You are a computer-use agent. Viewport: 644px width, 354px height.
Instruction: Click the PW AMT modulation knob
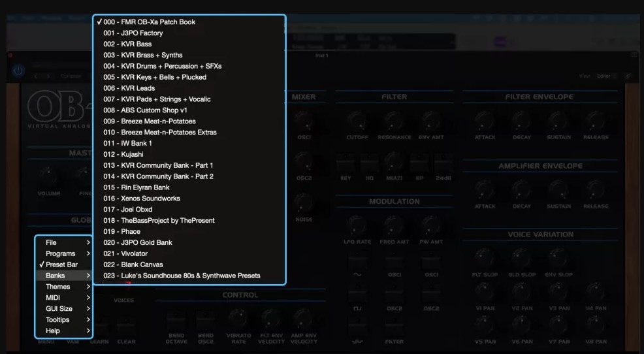coord(431,225)
